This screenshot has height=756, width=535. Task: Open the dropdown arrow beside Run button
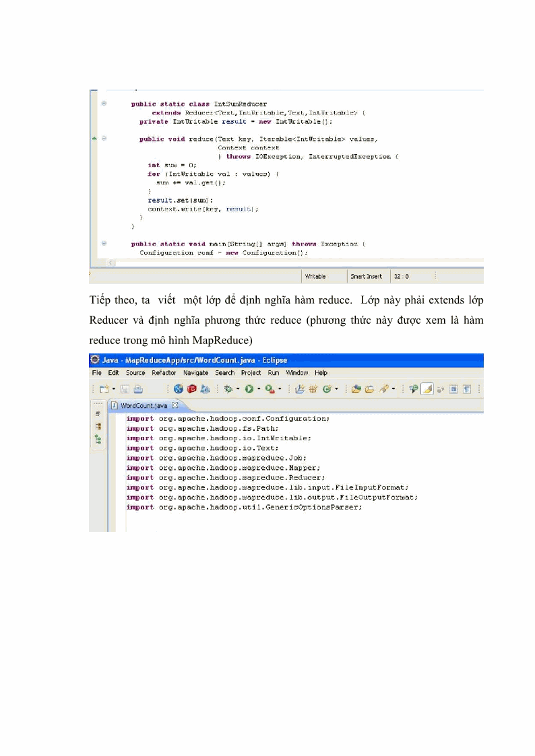tap(258, 389)
